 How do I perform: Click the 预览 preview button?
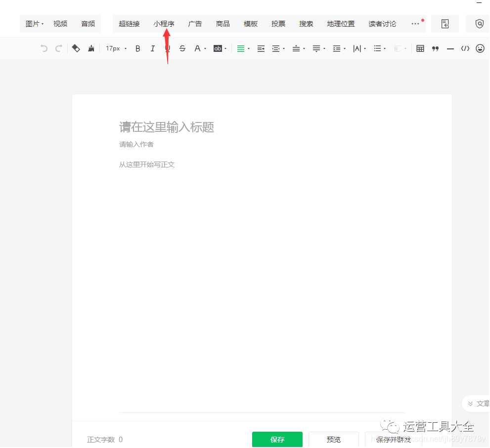[x=334, y=439]
